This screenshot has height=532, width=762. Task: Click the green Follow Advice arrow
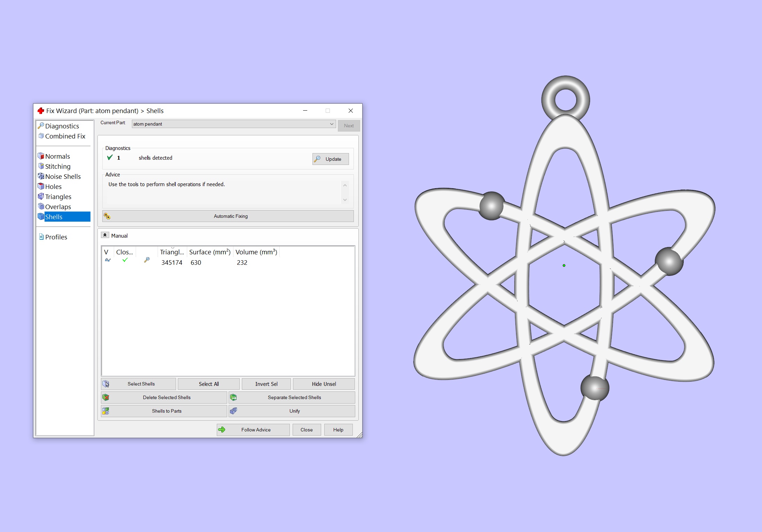point(222,430)
